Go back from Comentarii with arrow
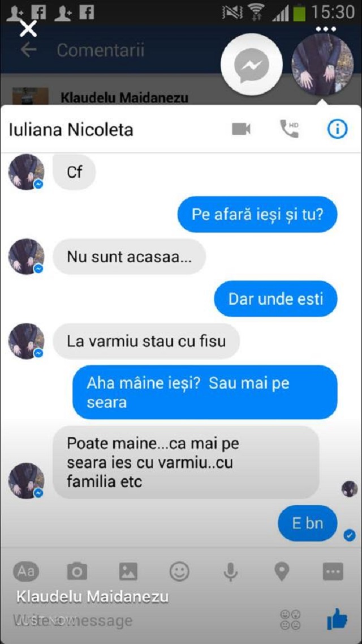The height and width of the screenshot is (644, 362). [29, 50]
